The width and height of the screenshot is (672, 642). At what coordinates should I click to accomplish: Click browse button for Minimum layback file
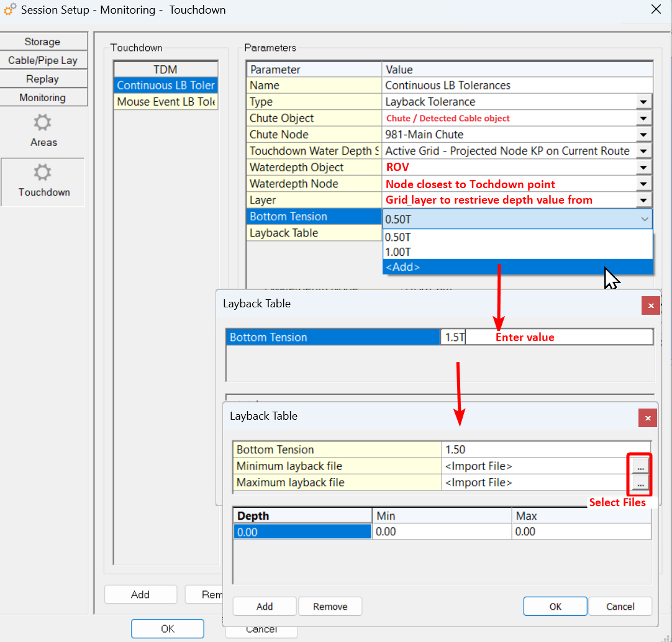tap(641, 465)
